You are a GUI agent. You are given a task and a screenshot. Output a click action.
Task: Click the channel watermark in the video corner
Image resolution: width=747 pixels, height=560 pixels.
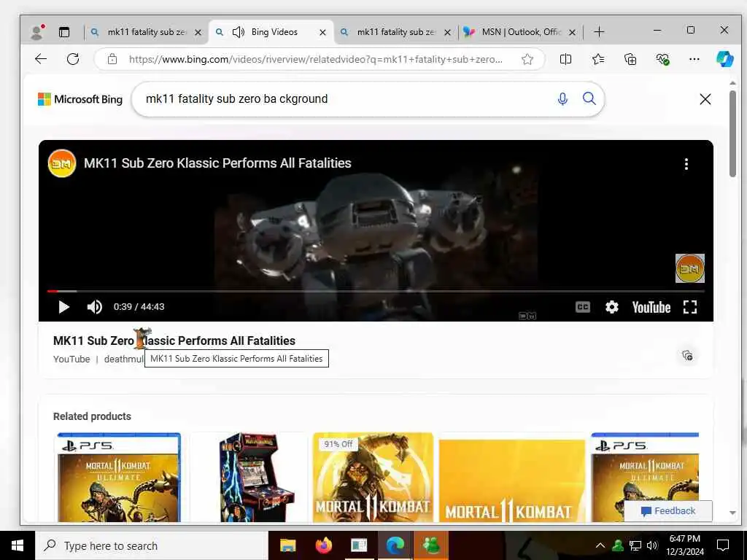pyautogui.click(x=690, y=268)
